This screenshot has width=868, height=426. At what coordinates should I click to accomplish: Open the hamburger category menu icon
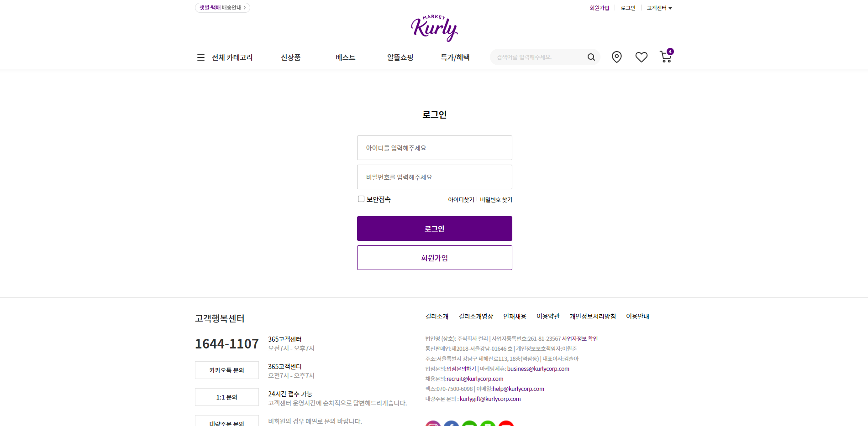tap(201, 57)
